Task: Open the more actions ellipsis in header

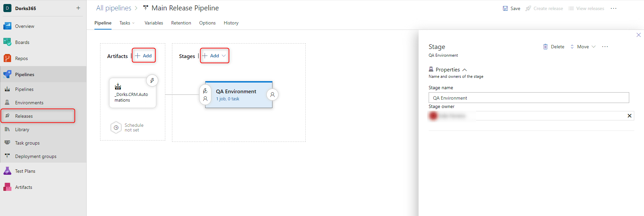Action: click(x=614, y=8)
